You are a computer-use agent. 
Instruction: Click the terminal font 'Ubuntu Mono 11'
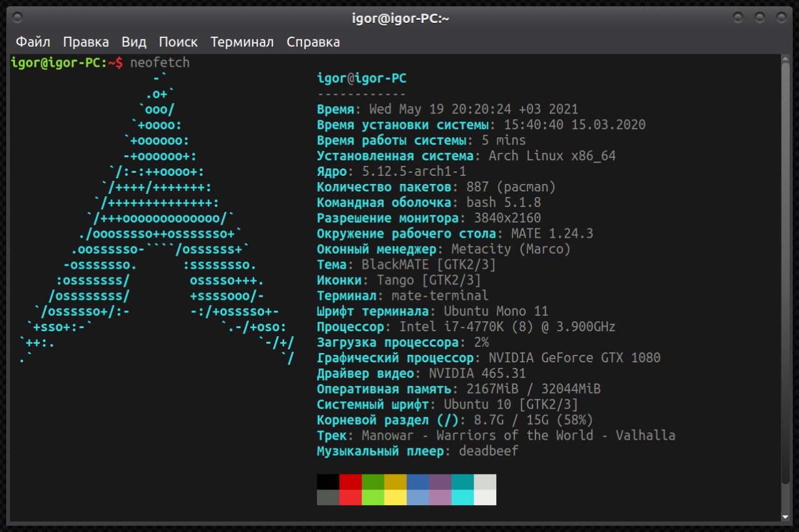[496, 311]
